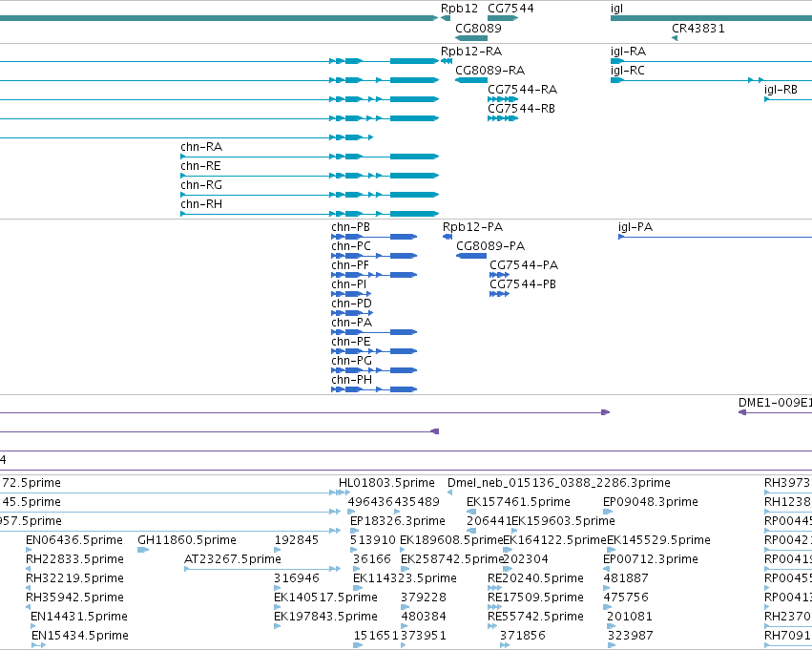Click the chn-PE protein label
Screen dimensions: 812x650
[x=350, y=343]
